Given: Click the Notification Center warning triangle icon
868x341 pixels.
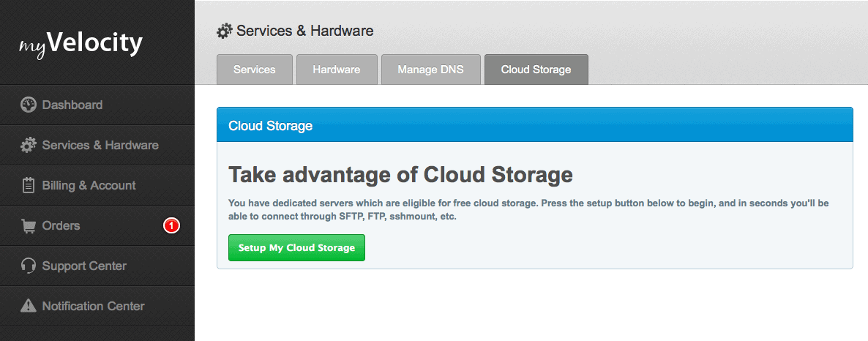Looking at the screenshot, I should [29, 306].
